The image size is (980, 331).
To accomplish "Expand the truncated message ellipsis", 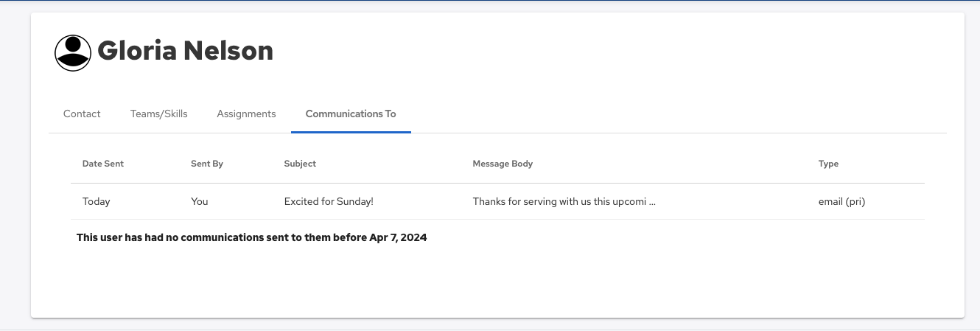I will (x=651, y=201).
